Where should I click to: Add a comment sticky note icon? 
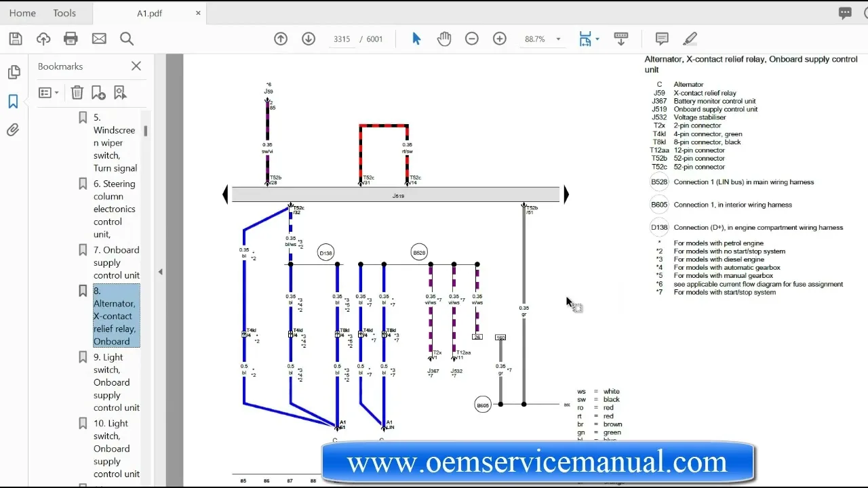click(663, 39)
